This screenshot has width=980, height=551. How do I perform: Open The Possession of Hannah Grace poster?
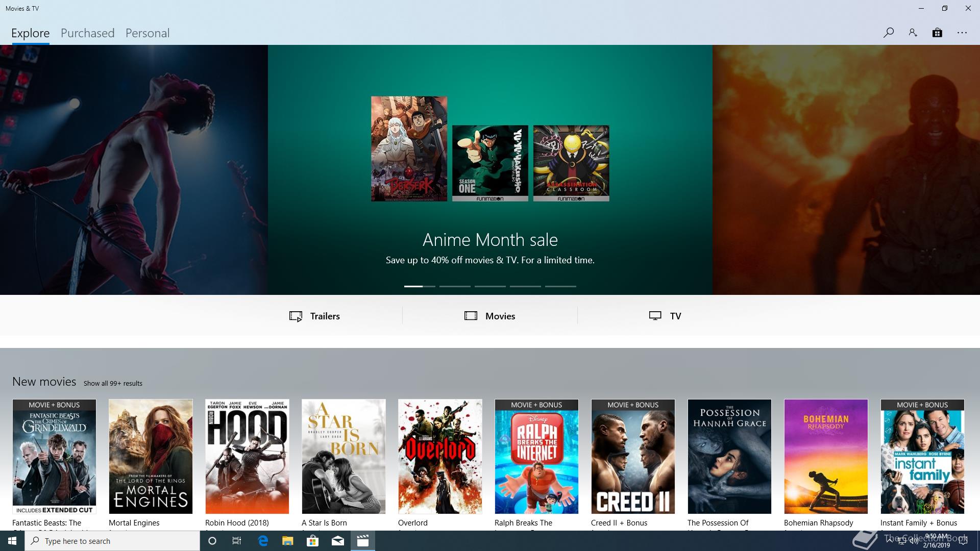click(x=729, y=457)
